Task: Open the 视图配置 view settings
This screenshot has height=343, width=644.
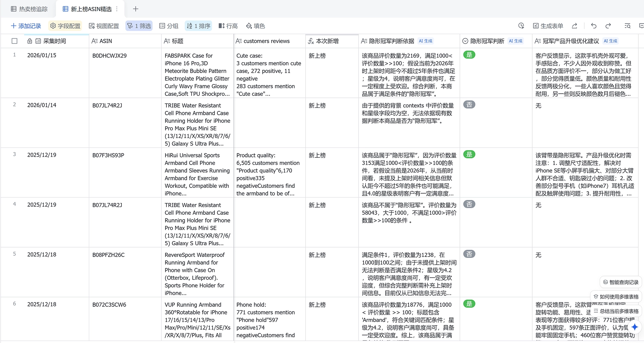Action: pos(104,25)
